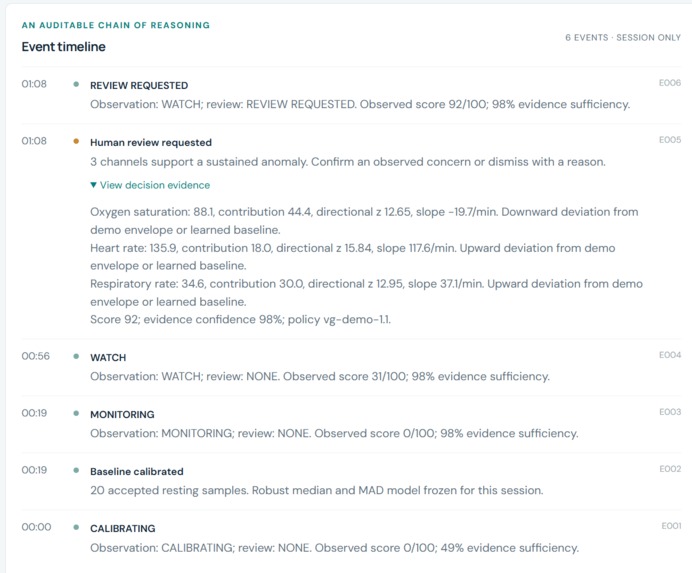This screenshot has width=692, height=573.
Task: Click event ID E005
Action: pos(670,139)
